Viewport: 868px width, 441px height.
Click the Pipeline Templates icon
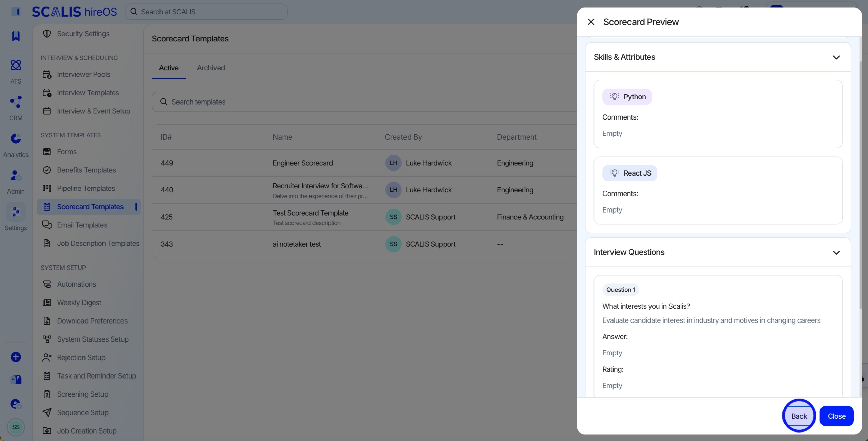pyautogui.click(x=47, y=188)
